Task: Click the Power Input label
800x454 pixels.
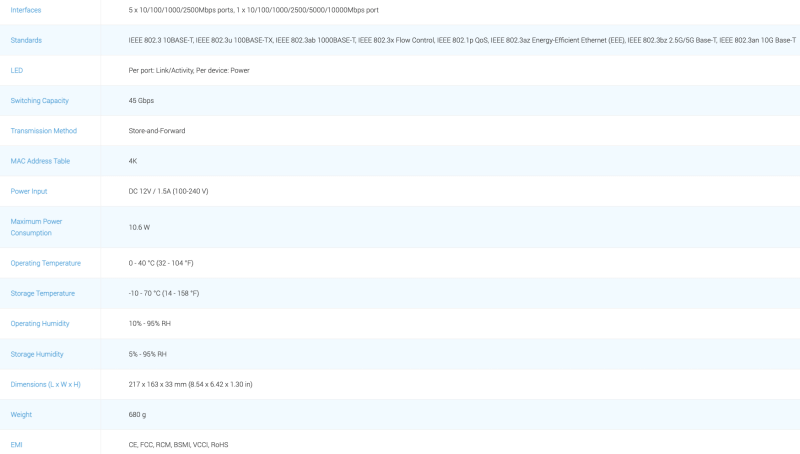Action: tap(29, 191)
